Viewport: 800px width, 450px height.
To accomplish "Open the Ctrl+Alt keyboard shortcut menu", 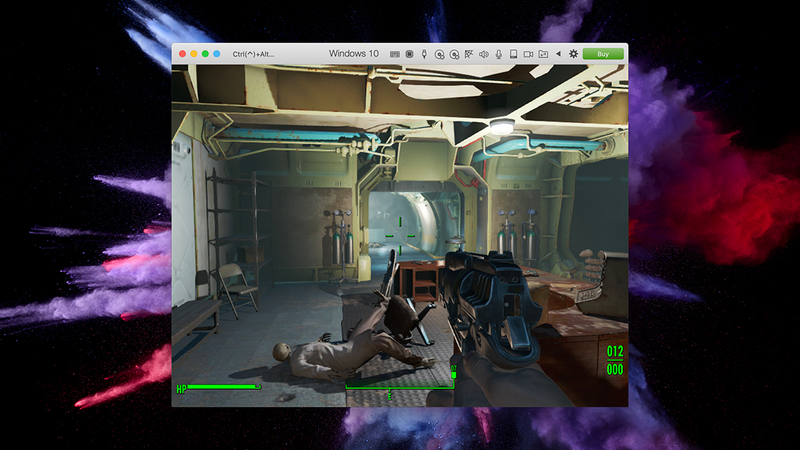I will (x=253, y=54).
